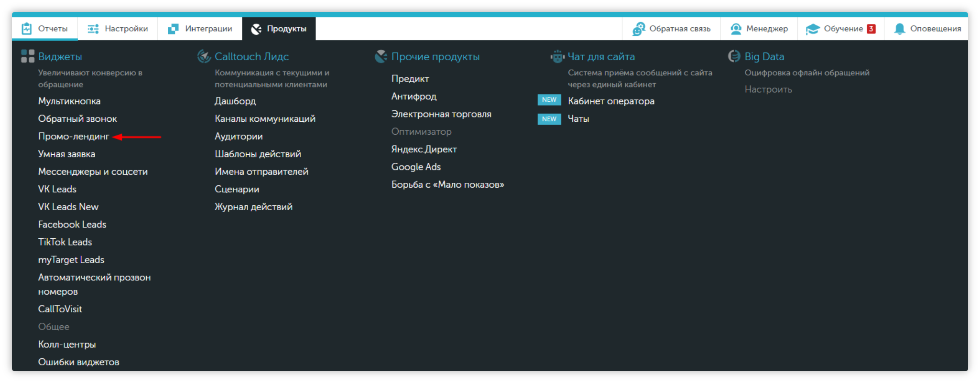This screenshot has height=383, width=980.
Task: Open the Менеджер menu item
Action: coord(759,29)
